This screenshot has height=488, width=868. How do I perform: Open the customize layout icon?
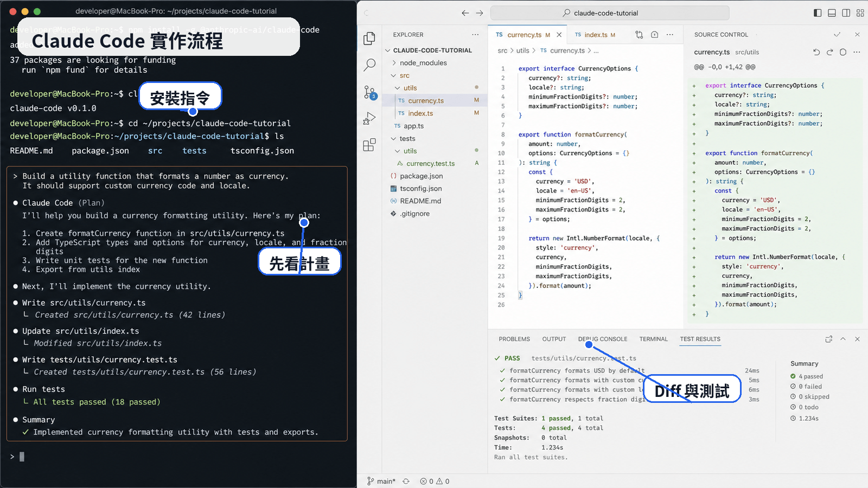click(860, 13)
